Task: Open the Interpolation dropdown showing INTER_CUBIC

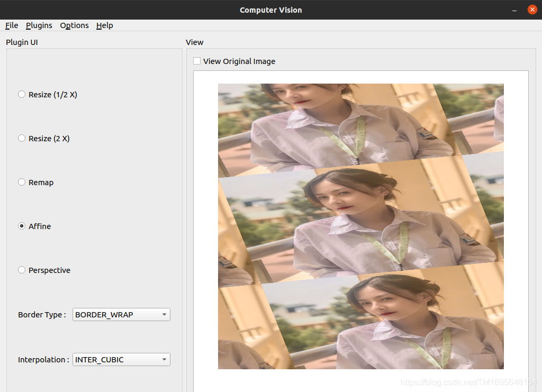Action: (121, 360)
